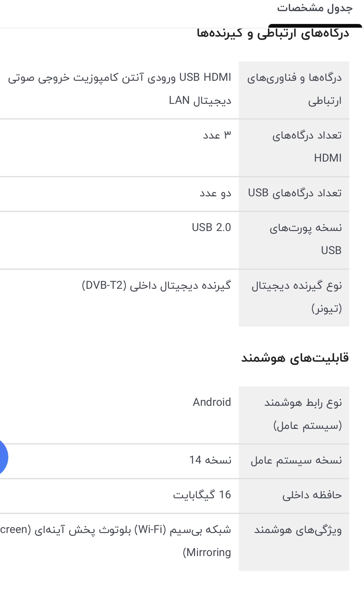
Task: Click the نسخه پورت‌های USB label cell
Action: pyautogui.click(x=294, y=239)
